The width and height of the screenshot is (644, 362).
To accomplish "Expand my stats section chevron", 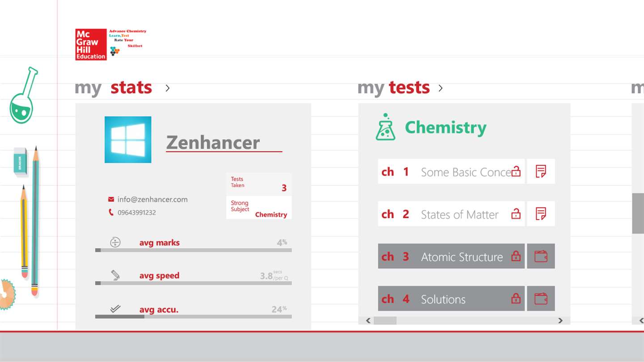I will pos(167,88).
